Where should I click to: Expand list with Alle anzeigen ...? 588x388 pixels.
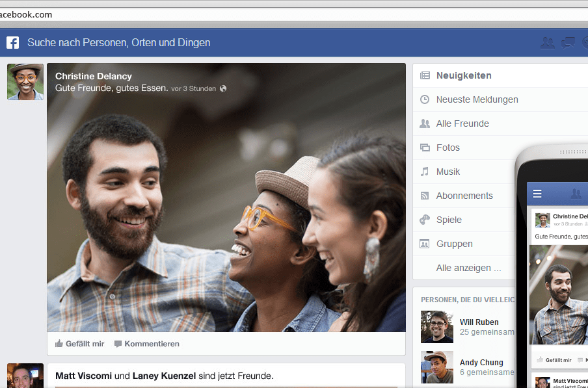click(468, 268)
